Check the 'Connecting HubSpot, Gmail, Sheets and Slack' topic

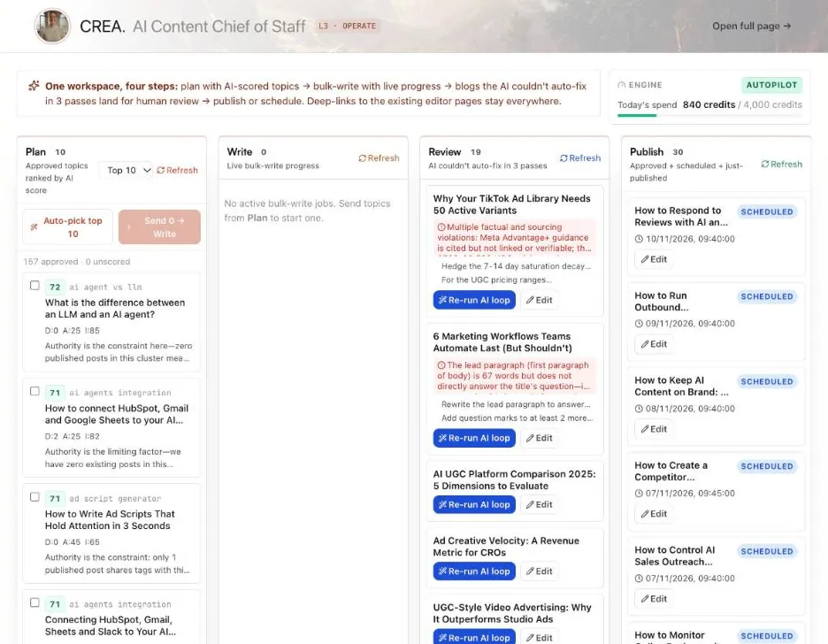point(34,602)
